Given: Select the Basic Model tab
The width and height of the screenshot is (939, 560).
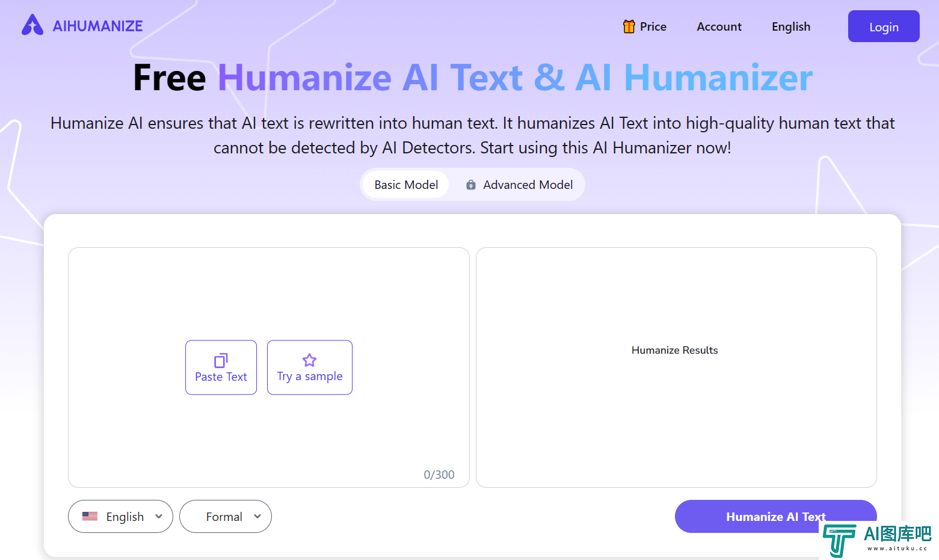Looking at the screenshot, I should (x=406, y=185).
